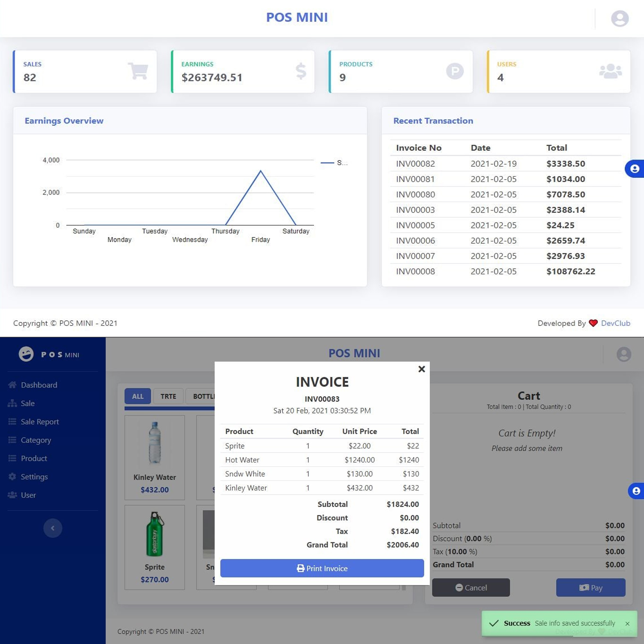Open the DevClub link in footer
Viewport: 644px width, 644px height.
(615, 323)
